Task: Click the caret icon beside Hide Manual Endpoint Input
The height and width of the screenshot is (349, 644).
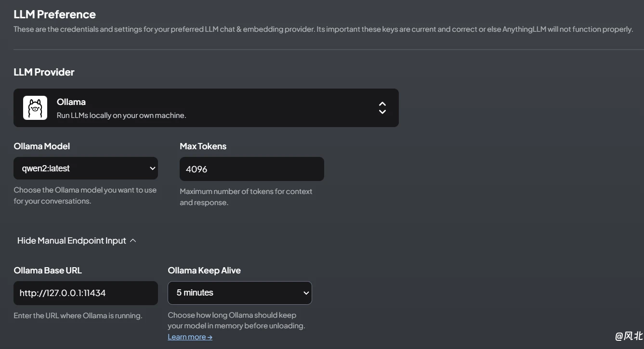Action: pos(133,240)
